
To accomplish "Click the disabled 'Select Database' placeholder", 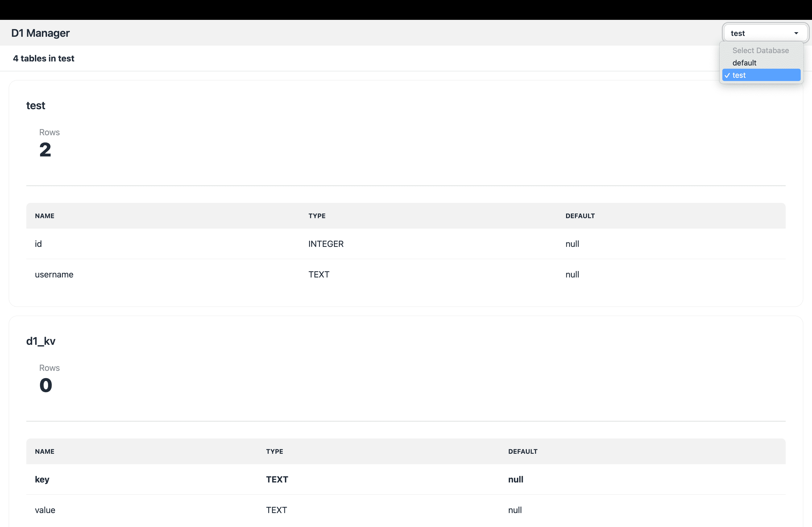I will [760, 50].
